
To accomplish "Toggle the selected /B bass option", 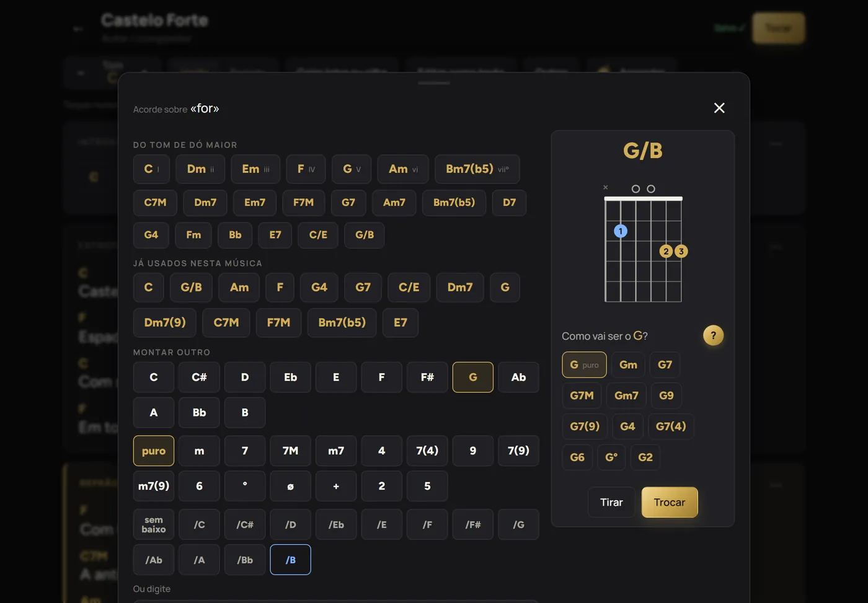I will pyautogui.click(x=290, y=560).
